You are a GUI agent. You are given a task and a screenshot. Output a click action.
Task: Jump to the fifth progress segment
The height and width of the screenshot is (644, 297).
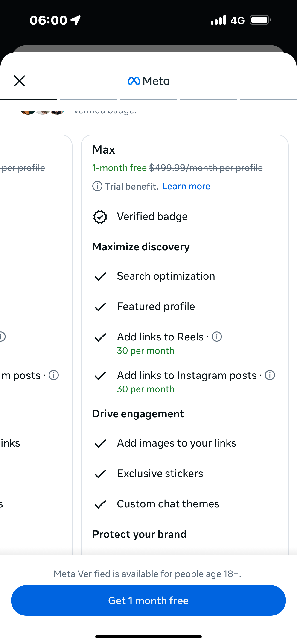(268, 100)
